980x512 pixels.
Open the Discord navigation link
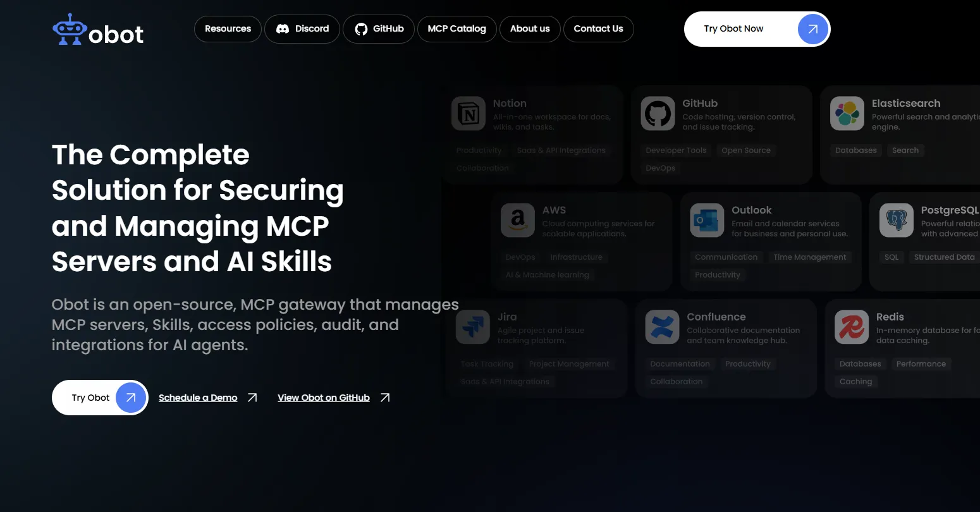(x=302, y=29)
